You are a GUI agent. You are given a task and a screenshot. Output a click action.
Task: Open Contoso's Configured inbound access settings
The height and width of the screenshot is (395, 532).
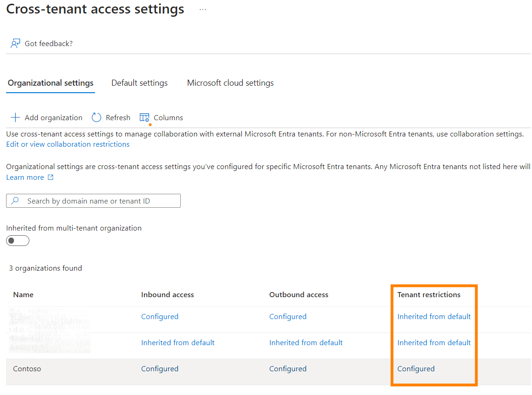tap(160, 368)
